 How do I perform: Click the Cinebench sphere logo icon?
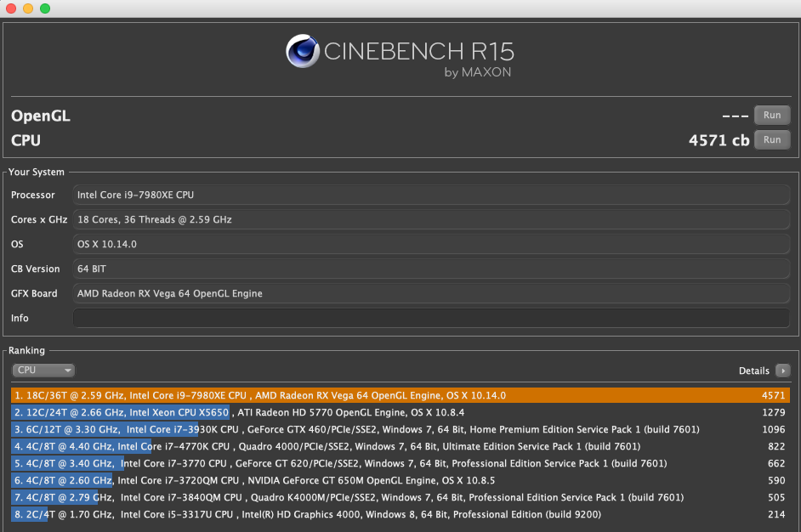click(303, 51)
